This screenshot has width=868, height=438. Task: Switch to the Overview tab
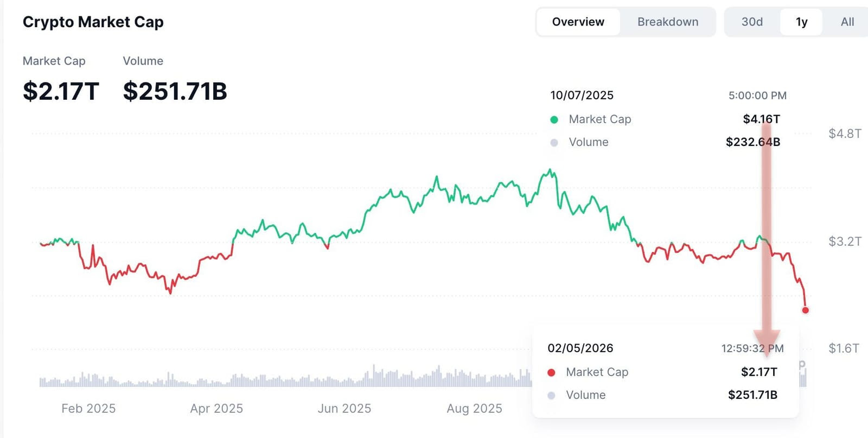(578, 22)
